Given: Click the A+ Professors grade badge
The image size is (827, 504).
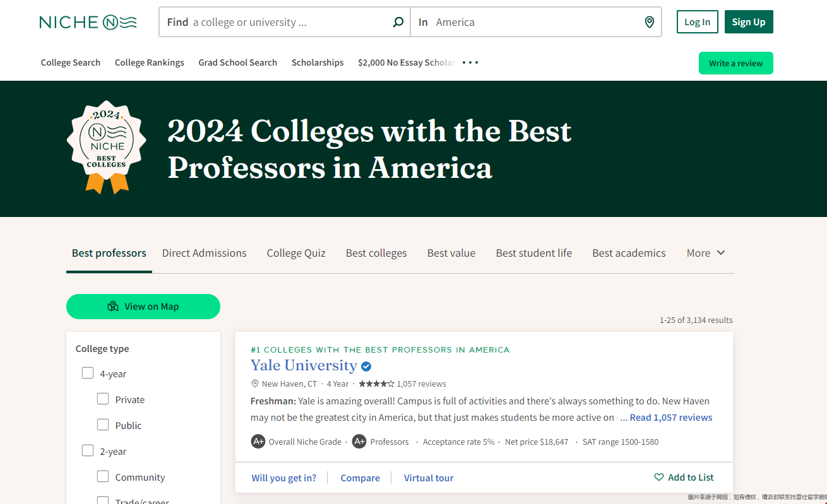Looking at the screenshot, I should [x=359, y=442].
